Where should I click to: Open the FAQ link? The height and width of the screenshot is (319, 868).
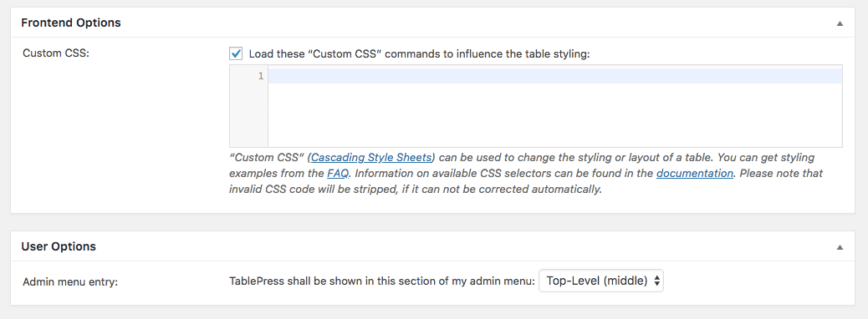point(338,173)
